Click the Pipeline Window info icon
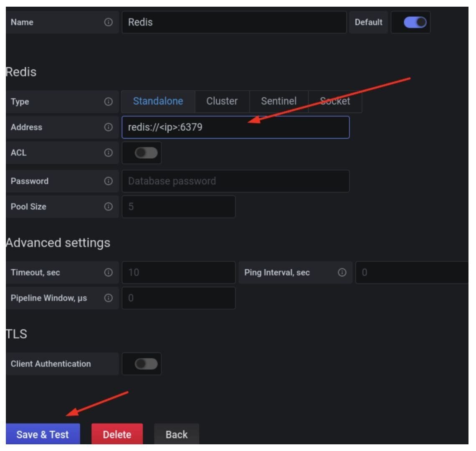 108,298
